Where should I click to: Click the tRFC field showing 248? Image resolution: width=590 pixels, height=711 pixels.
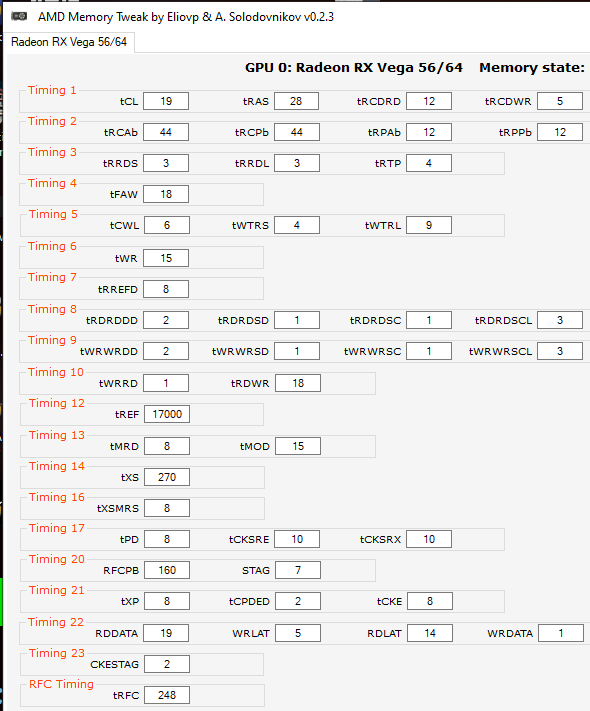[x=167, y=695]
